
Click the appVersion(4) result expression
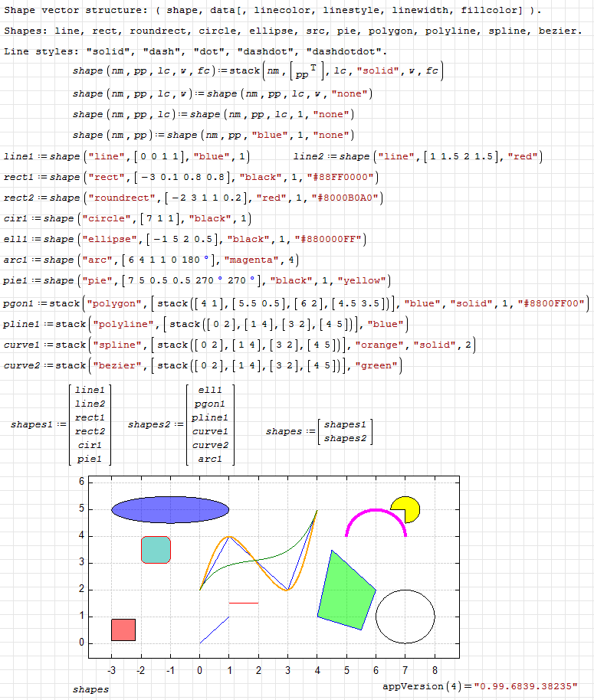479,686
